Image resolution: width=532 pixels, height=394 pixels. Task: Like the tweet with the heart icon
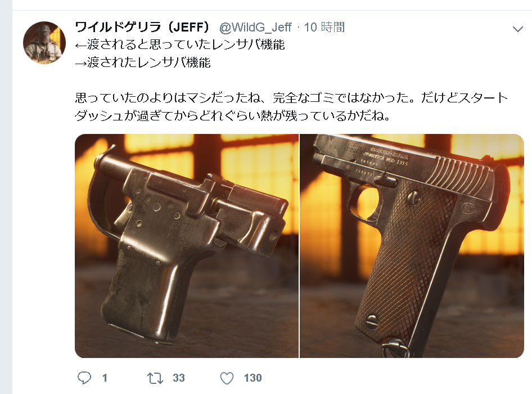(227, 378)
